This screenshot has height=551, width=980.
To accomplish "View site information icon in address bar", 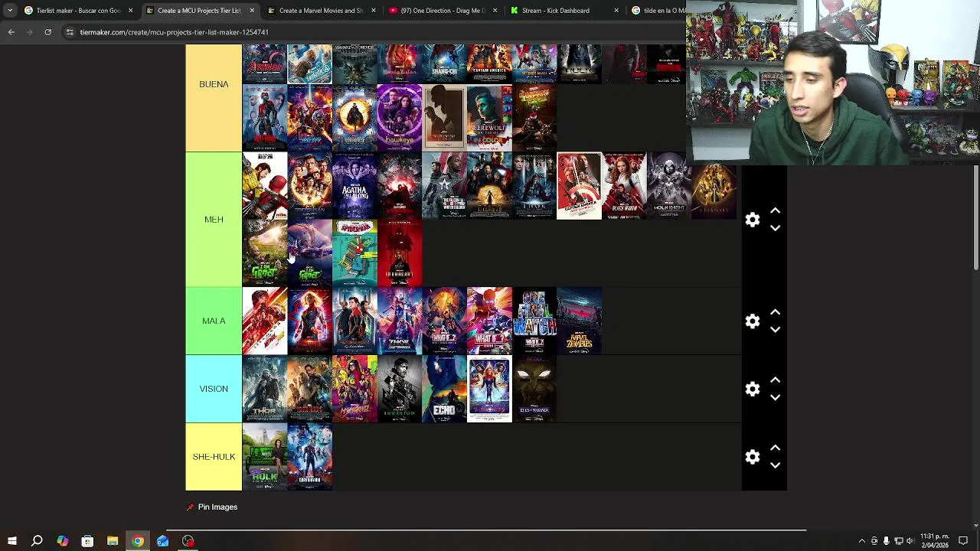I will click(70, 32).
